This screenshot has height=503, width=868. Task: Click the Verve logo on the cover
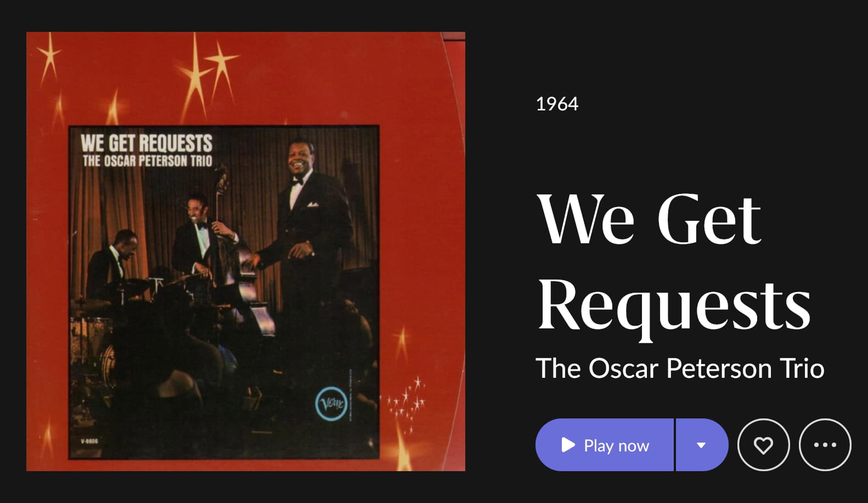[x=331, y=404]
